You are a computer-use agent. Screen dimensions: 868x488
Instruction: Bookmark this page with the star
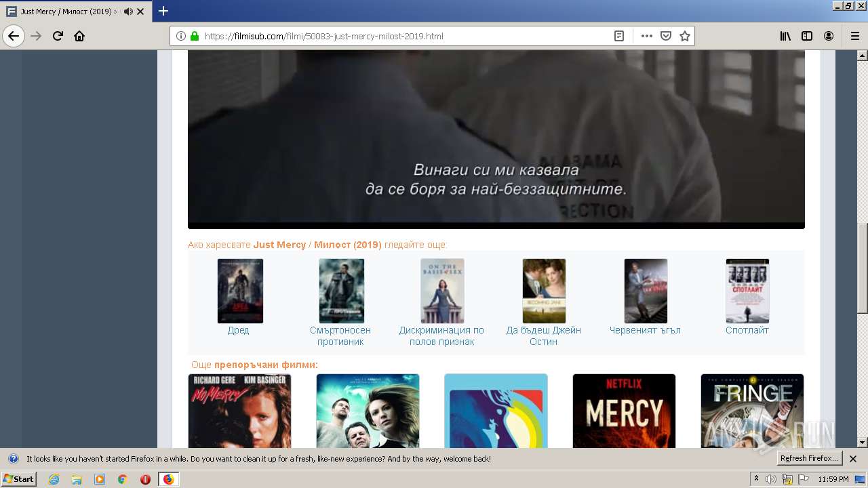(685, 36)
